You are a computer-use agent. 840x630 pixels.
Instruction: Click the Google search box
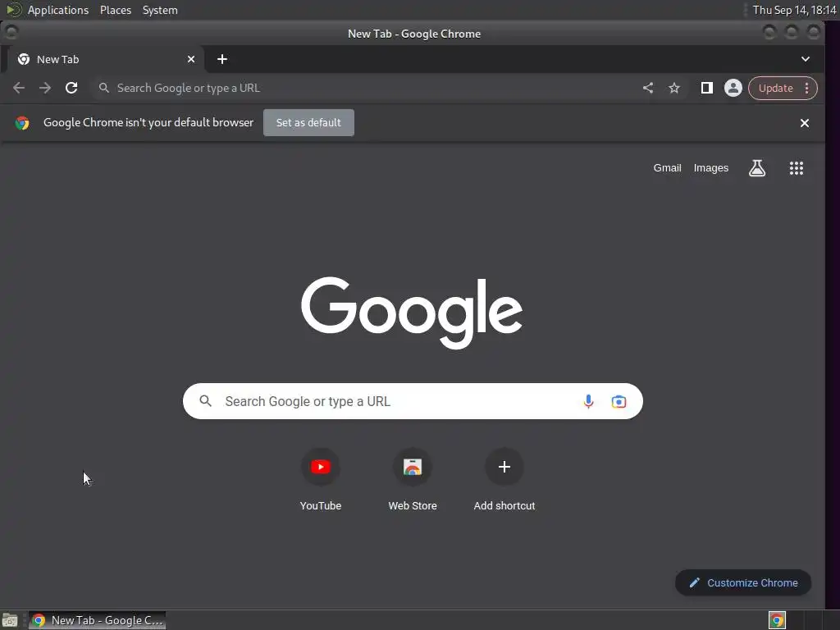coord(413,401)
